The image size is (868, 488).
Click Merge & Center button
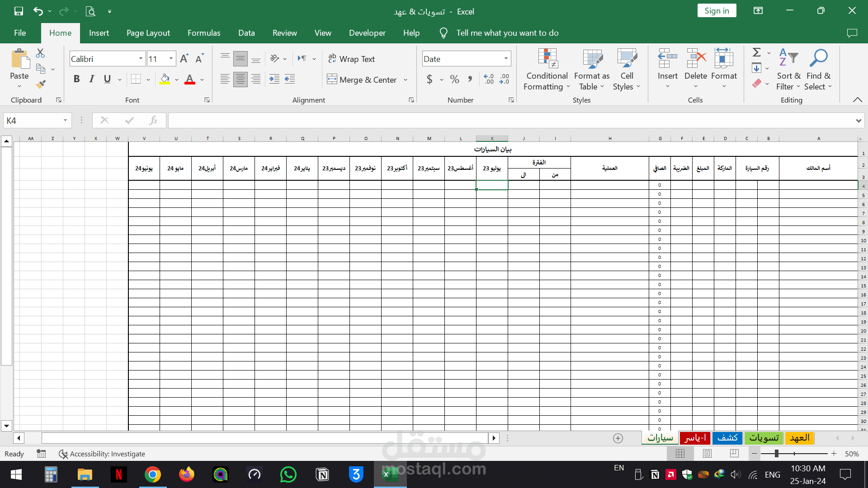(362, 80)
